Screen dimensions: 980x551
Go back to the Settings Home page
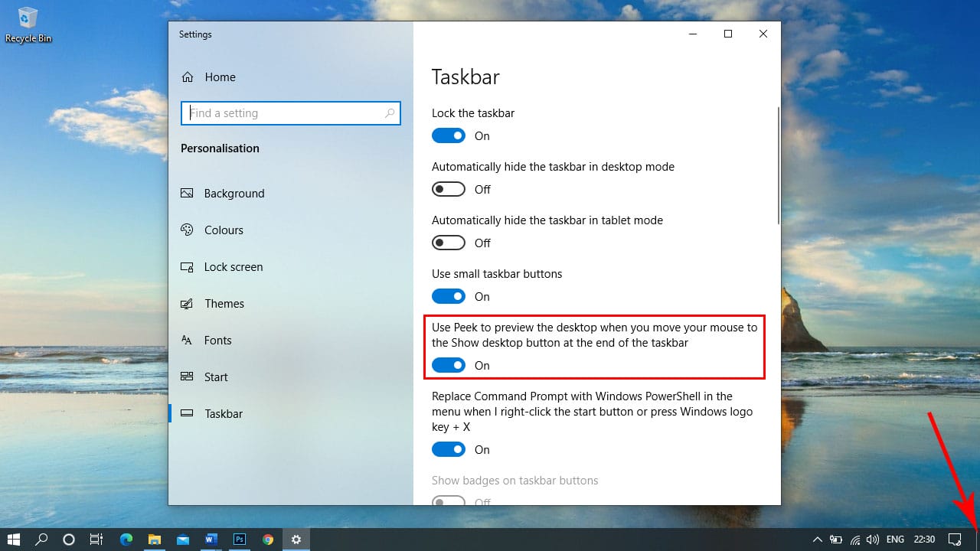[x=220, y=77]
